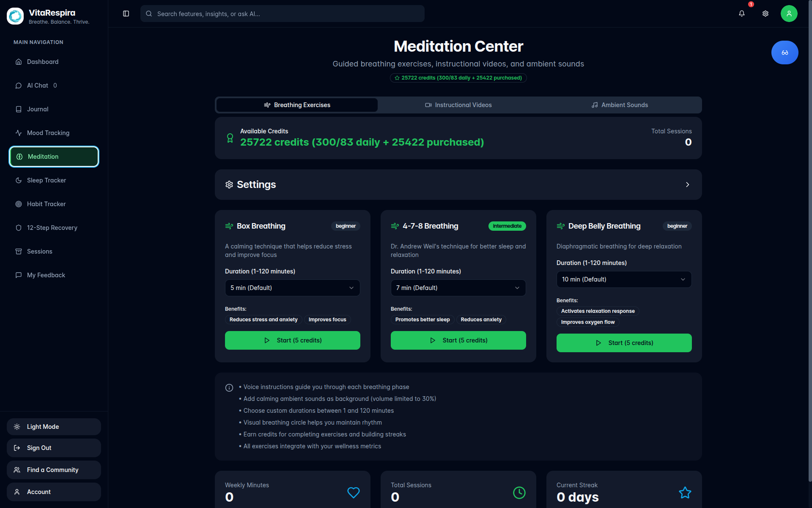Toggle the sidebar collapse icon
Viewport: 812px width, 508px height.
(x=126, y=14)
